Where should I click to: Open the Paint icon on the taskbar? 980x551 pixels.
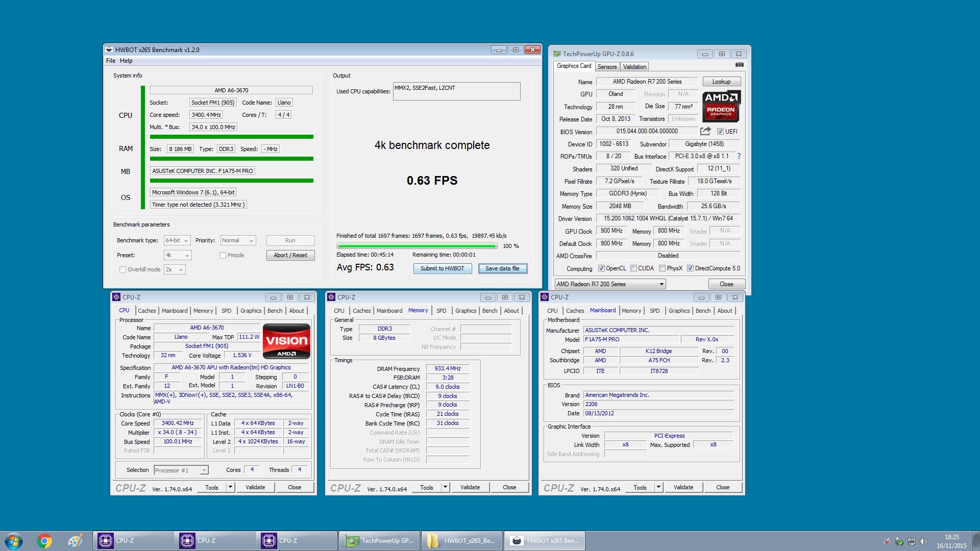click(x=76, y=541)
